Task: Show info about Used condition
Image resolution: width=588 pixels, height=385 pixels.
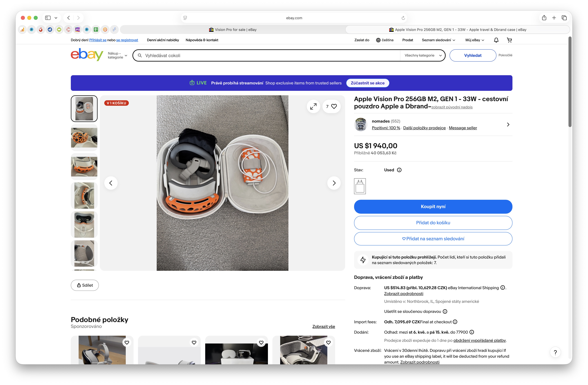Action: click(x=399, y=170)
